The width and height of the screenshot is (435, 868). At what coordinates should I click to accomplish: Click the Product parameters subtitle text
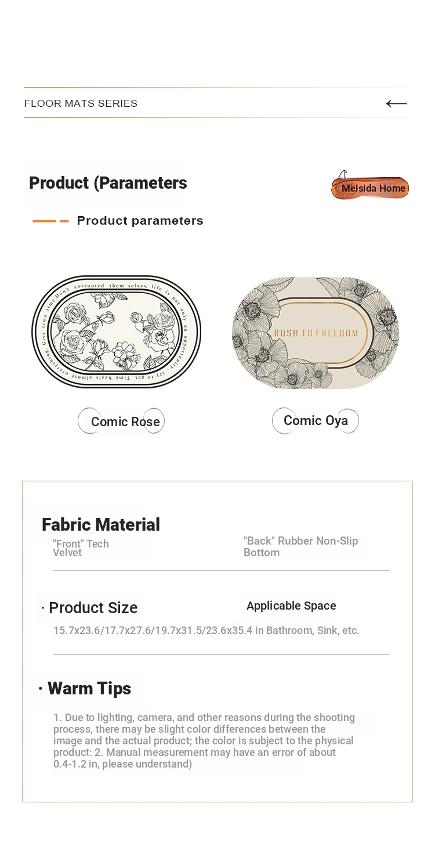coord(140,221)
